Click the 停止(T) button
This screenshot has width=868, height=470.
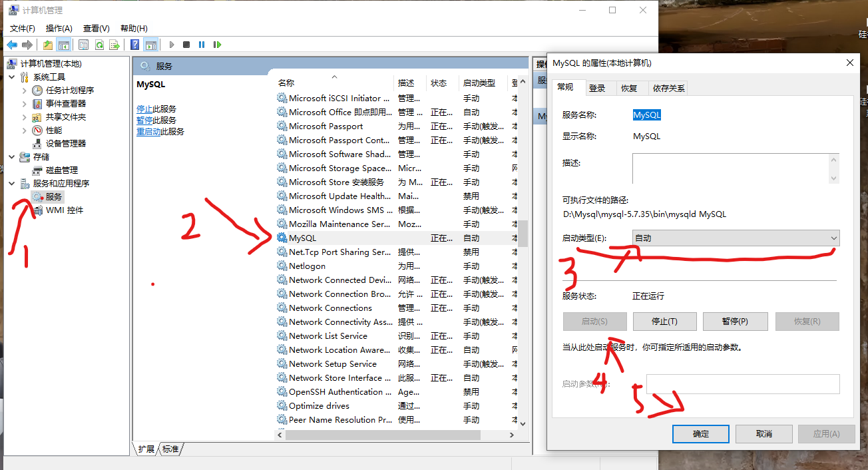(664, 321)
